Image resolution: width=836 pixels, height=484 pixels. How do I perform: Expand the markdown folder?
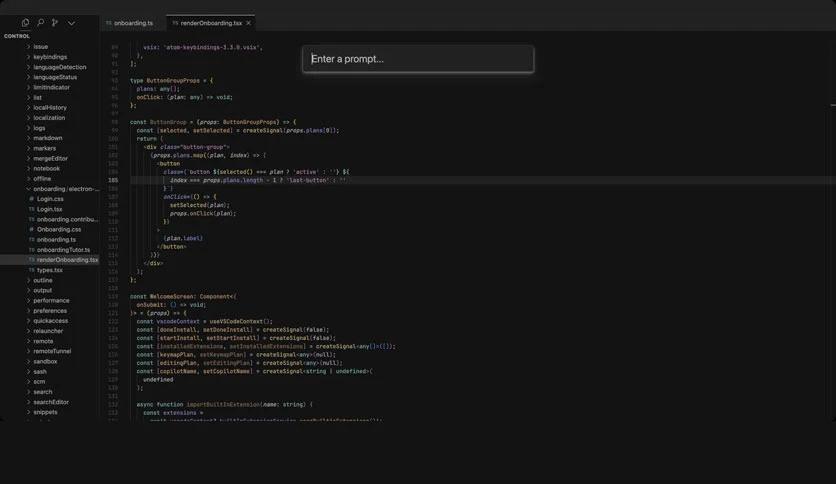[x=47, y=138]
